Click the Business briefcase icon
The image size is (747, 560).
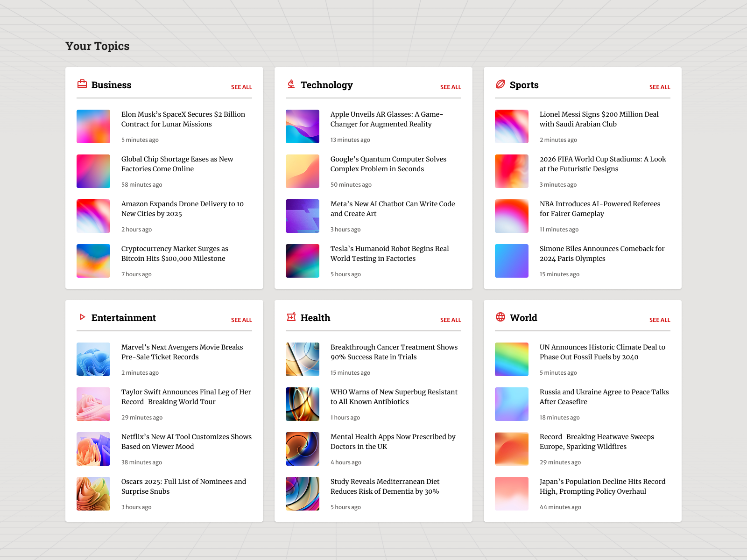coord(82,84)
